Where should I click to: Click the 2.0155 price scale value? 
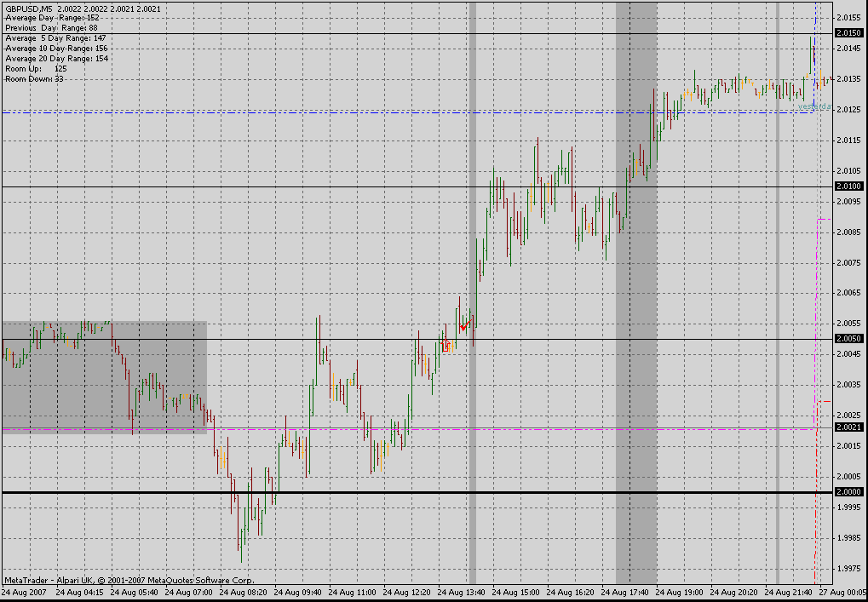[x=848, y=18]
